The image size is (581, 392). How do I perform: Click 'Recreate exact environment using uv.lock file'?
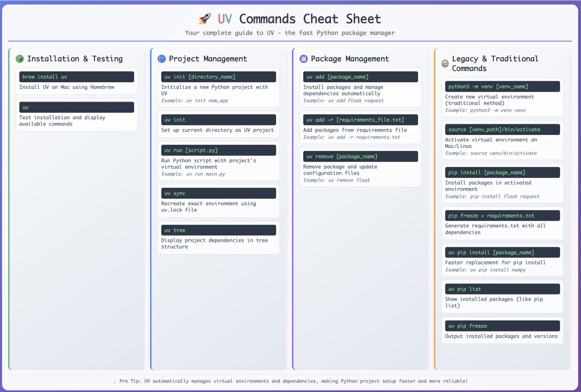point(209,207)
